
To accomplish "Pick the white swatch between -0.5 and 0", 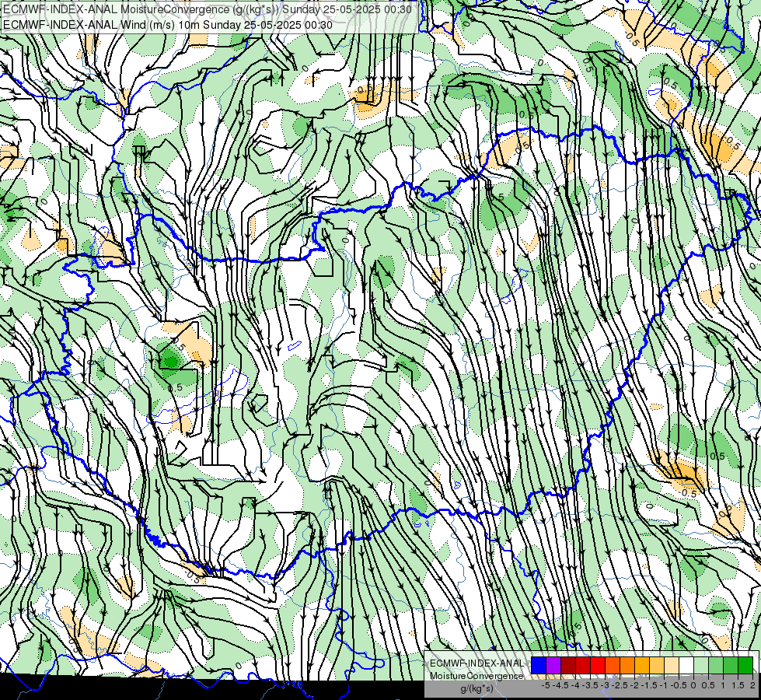I will 686,665.
